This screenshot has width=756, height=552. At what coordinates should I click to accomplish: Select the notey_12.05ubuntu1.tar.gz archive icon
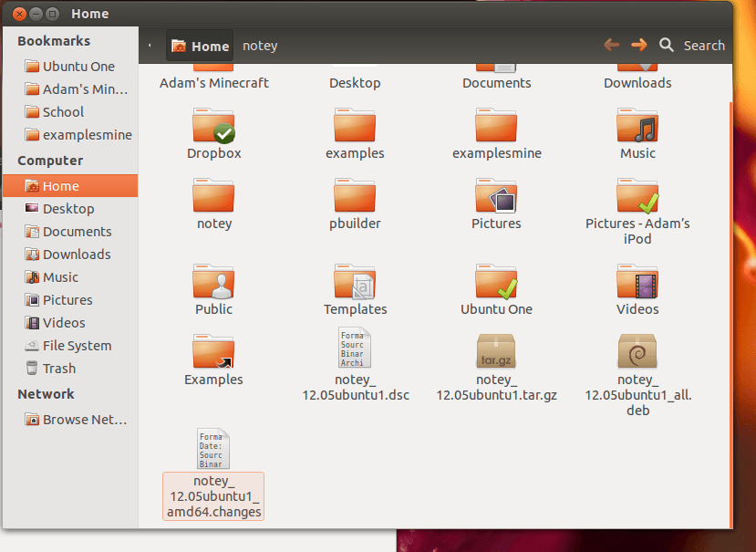[x=496, y=349]
